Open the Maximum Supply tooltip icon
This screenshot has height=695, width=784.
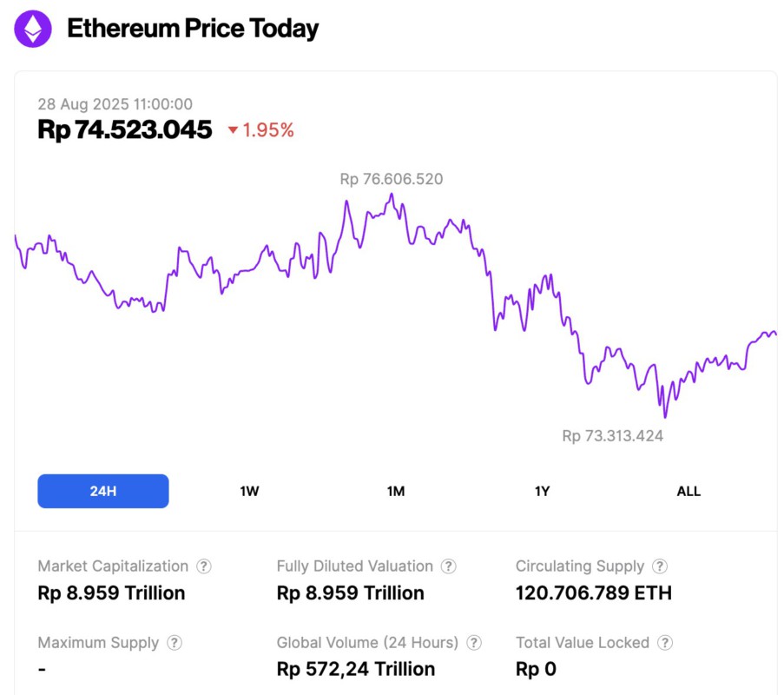[x=174, y=642]
